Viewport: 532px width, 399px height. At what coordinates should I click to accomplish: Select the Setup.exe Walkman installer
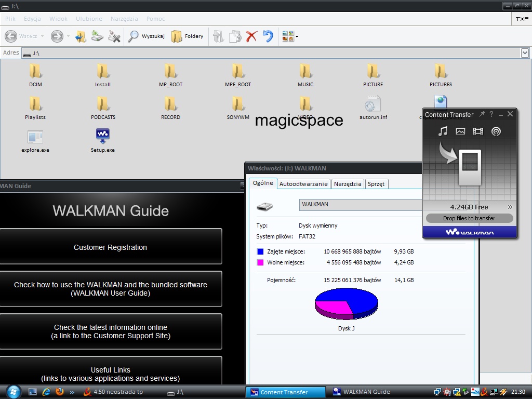click(103, 141)
